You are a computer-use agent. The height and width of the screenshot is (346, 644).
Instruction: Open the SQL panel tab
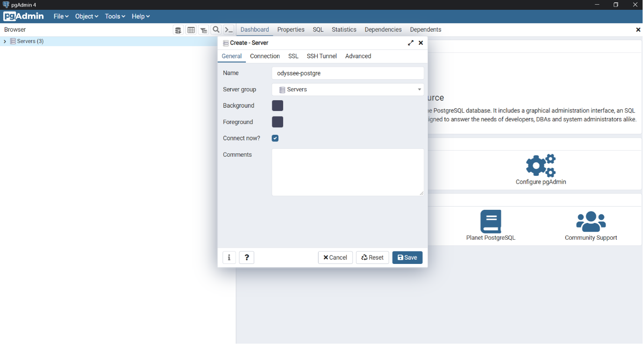(x=318, y=30)
